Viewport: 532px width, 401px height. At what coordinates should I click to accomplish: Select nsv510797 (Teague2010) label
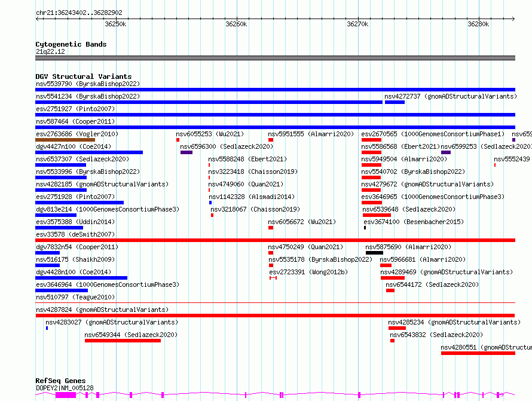point(75,297)
